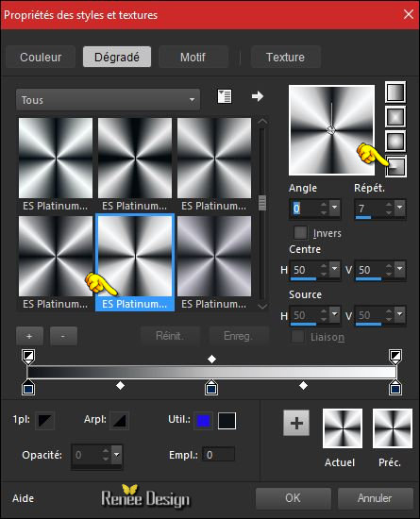Select the highlighted ES Platinum gradient thumbnail
This screenshot has height=519, width=420.
point(135,262)
